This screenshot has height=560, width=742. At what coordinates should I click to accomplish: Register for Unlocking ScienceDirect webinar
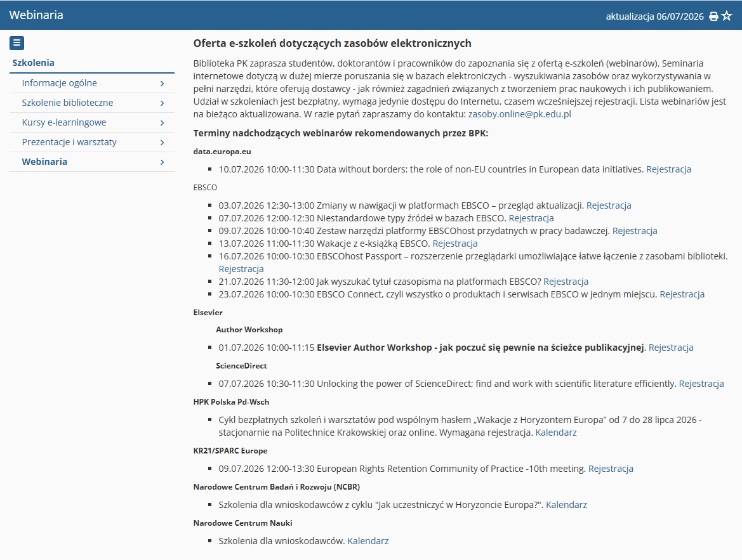[701, 384]
